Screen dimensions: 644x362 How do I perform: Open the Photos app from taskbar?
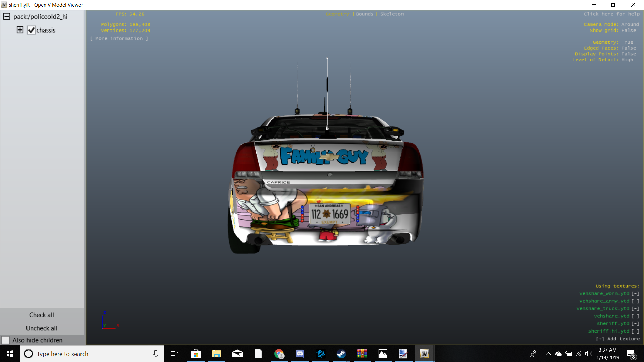pyautogui.click(x=383, y=354)
